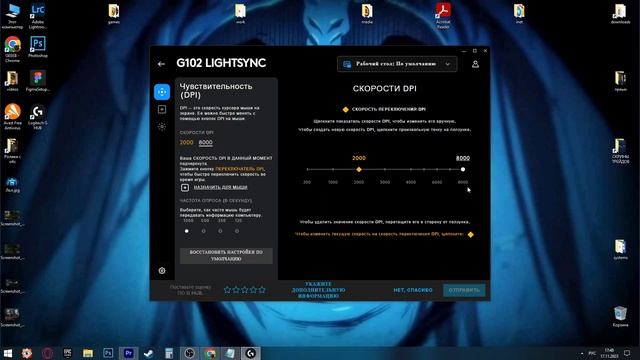Open the downloads folder on desktop
This screenshot has height=360, width=640.
[620, 14]
